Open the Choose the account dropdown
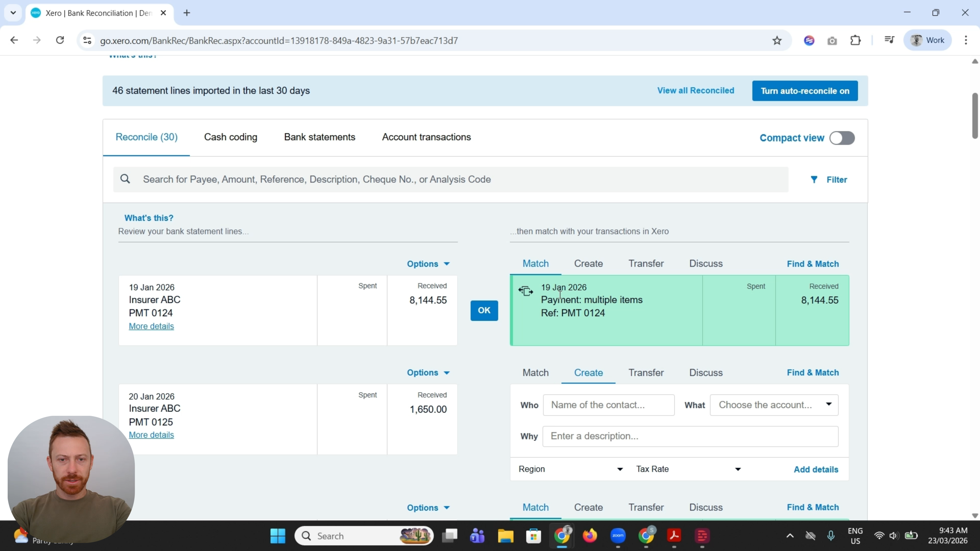The height and width of the screenshot is (551, 980). point(774,405)
